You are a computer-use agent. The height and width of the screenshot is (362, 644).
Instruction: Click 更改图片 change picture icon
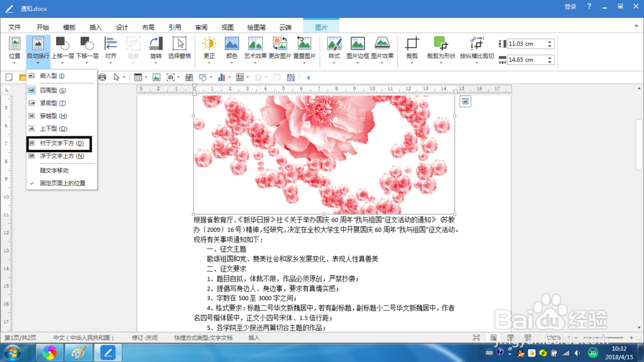point(279,44)
